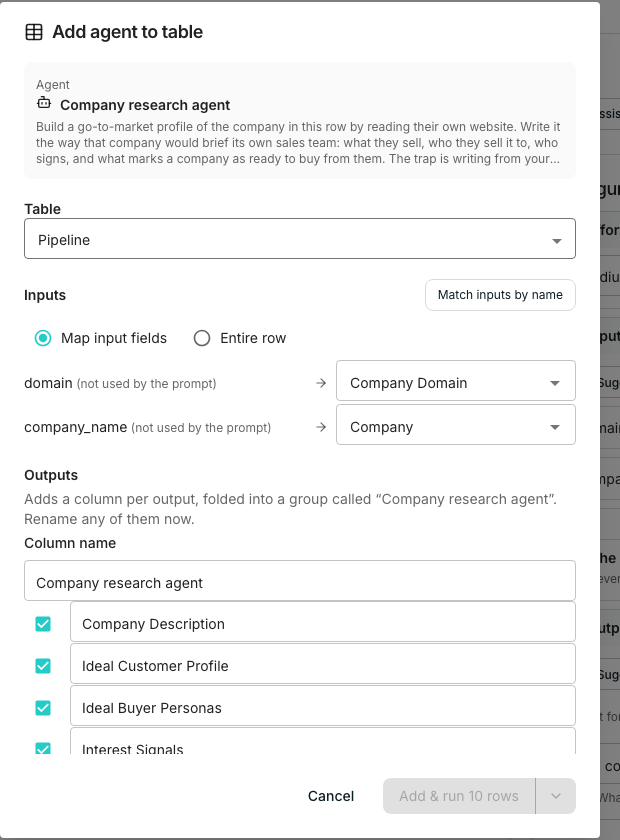Viewport: 620px width, 840px height.
Task: Edit the Ideal Buyer Personas column name field
Action: [x=323, y=706]
